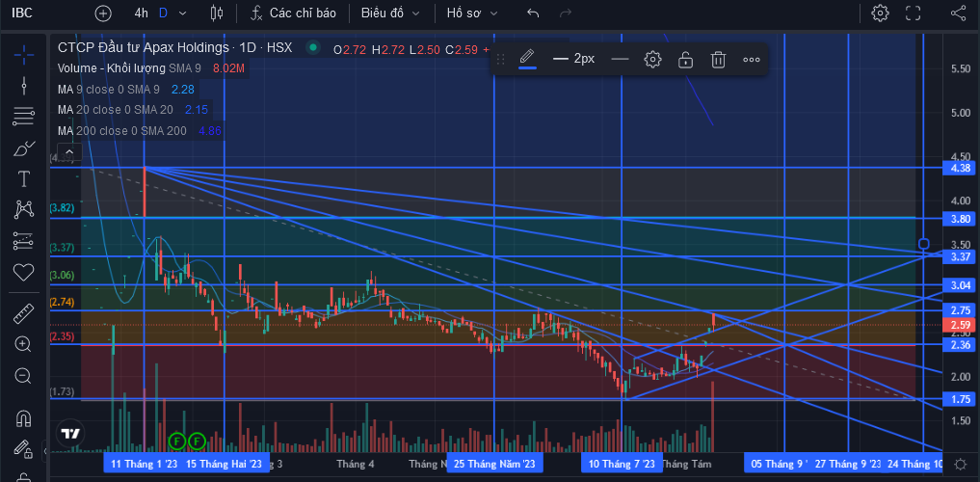The image size is (980, 482).
Task: Click the 2.75 price label
Action: [x=960, y=310]
